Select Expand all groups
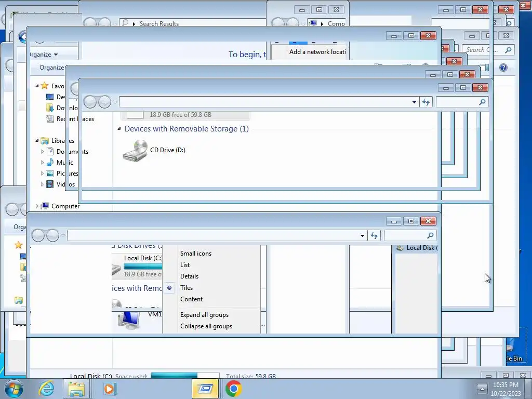 point(204,315)
